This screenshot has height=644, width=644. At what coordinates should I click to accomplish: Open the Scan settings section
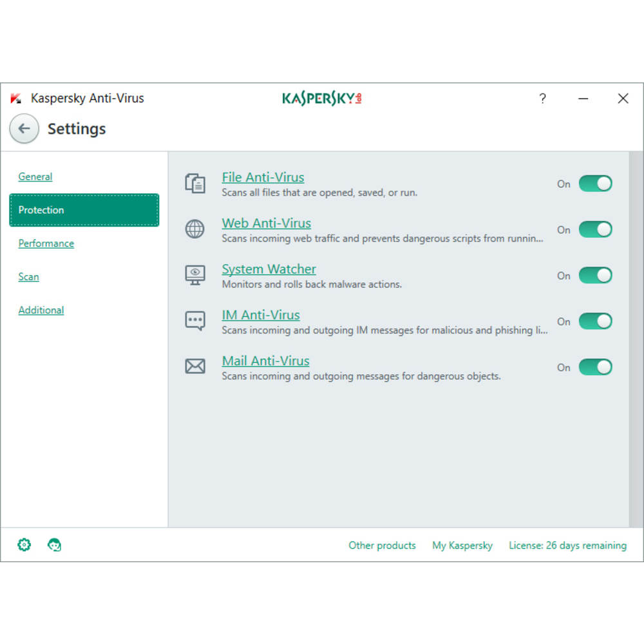[29, 277]
